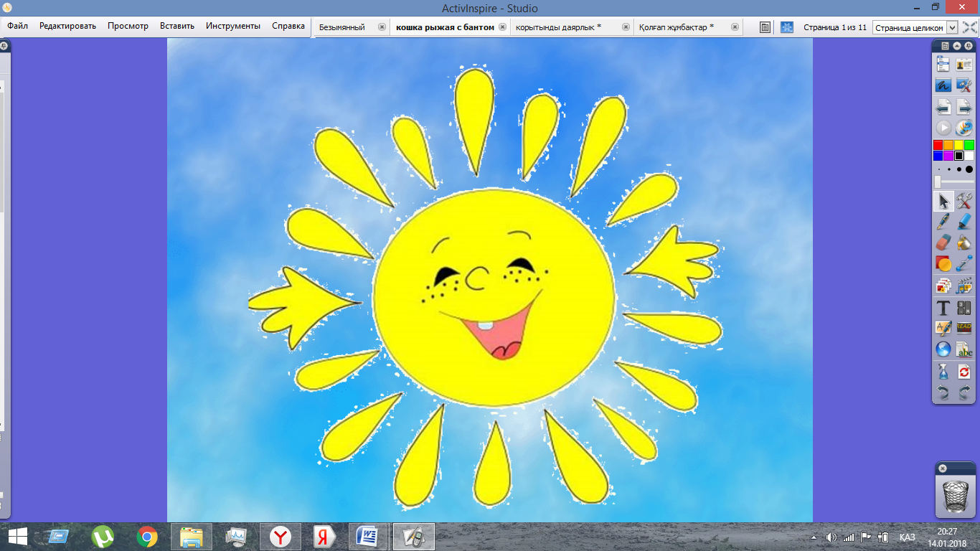The height and width of the screenshot is (551, 980).
Task: Toggle the Design Mode icon in tab bar
Action: (x=787, y=27)
